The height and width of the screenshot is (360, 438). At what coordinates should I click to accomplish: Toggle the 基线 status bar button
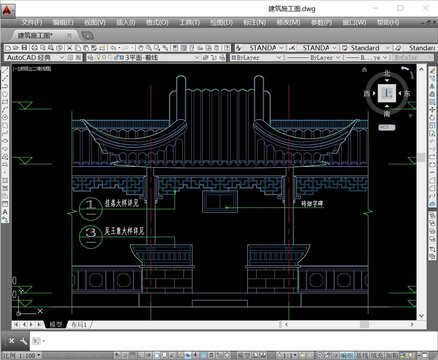click(363, 356)
